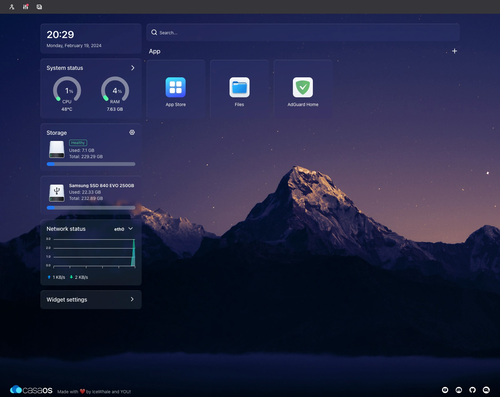Viewport: 500px width, 397px height.
Task: Click the CasaOS logo in footer
Action: pos(31,390)
